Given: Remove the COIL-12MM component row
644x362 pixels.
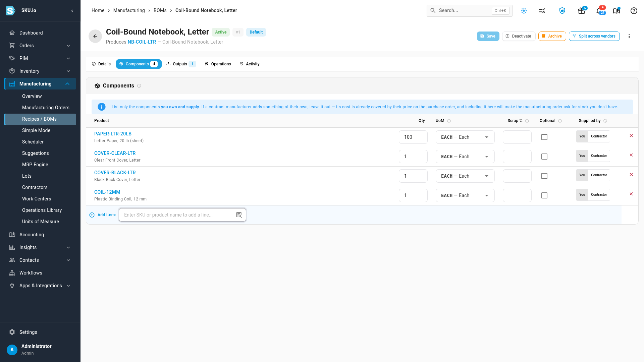Looking at the screenshot, I should (631, 194).
